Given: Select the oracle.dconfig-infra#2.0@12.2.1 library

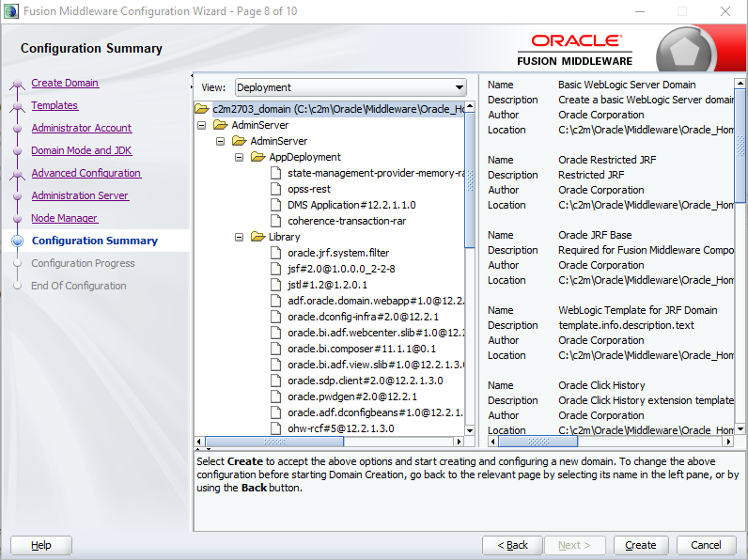Looking at the screenshot, I should pos(363,317).
